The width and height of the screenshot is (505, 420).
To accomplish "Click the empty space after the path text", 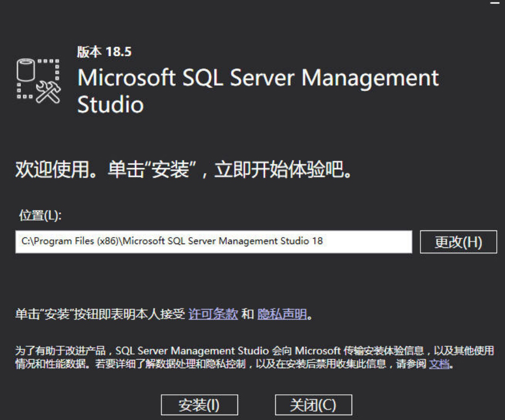I will point(371,242).
